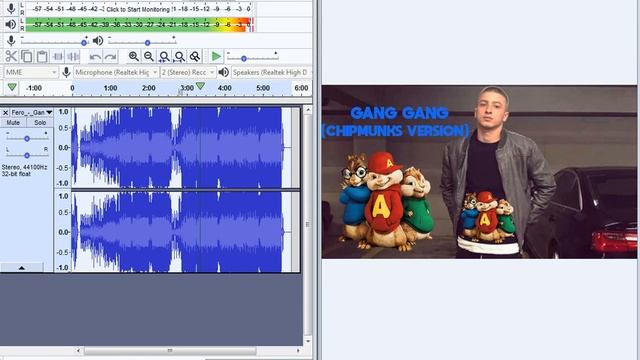
Task: Click the speaker icon in device toolbar
Action: point(223,72)
